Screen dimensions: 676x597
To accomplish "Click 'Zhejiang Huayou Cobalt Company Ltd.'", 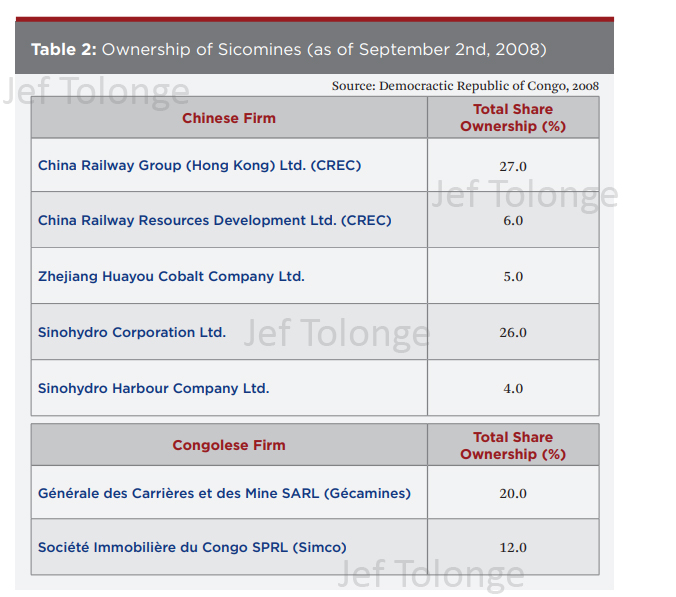I will [x=171, y=276].
